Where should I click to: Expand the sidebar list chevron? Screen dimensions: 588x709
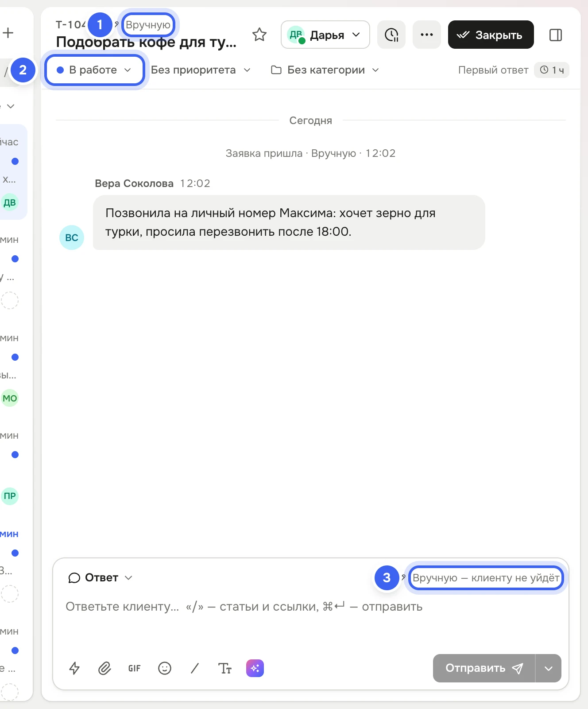click(x=11, y=106)
